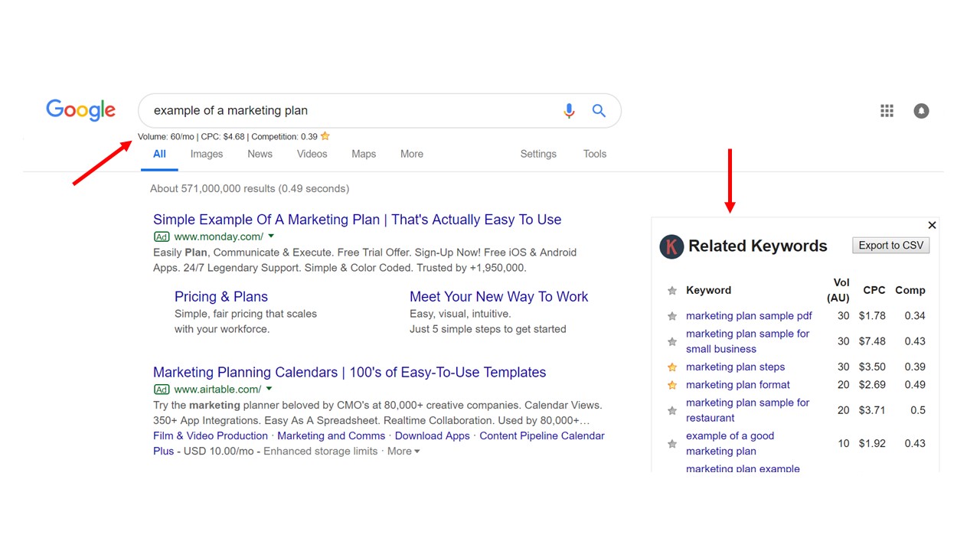This screenshot has width=980, height=551.
Task: Unstar the 'marketing plan steps' keyword
Action: (672, 367)
